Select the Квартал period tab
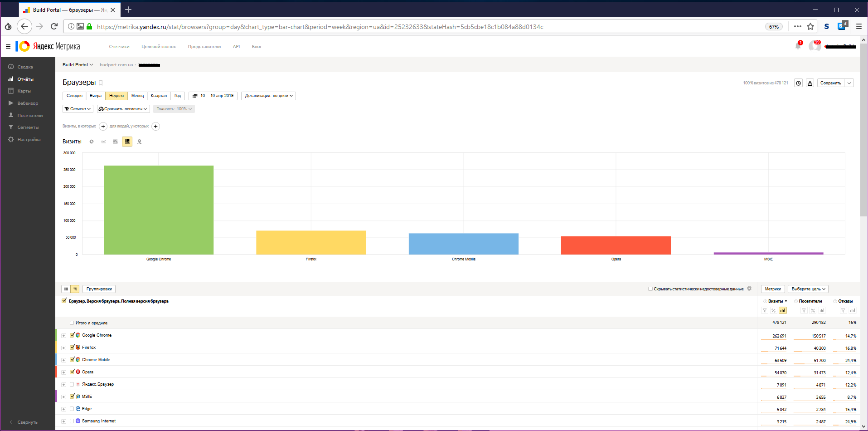Viewport: 868px width, 431px height. (x=159, y=96)
